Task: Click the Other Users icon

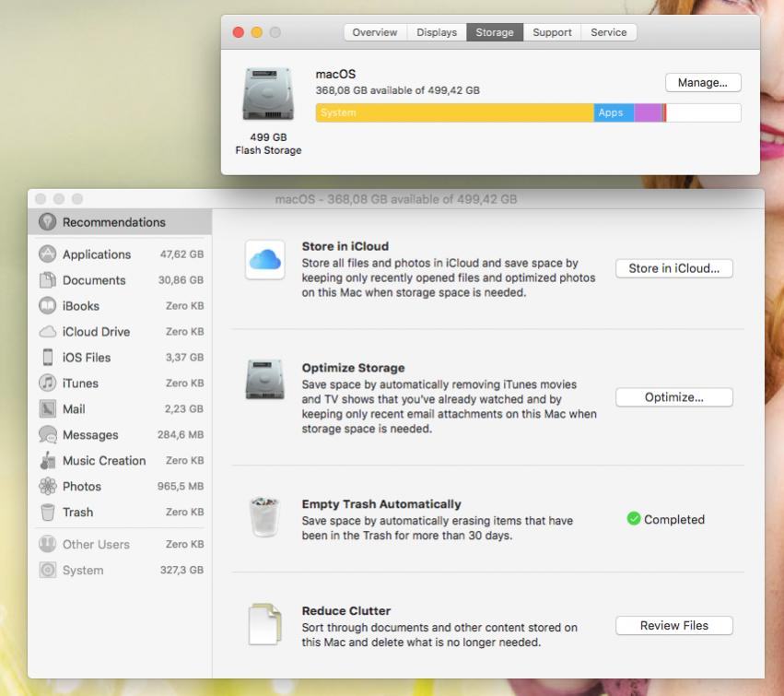Action: [48, 544]
